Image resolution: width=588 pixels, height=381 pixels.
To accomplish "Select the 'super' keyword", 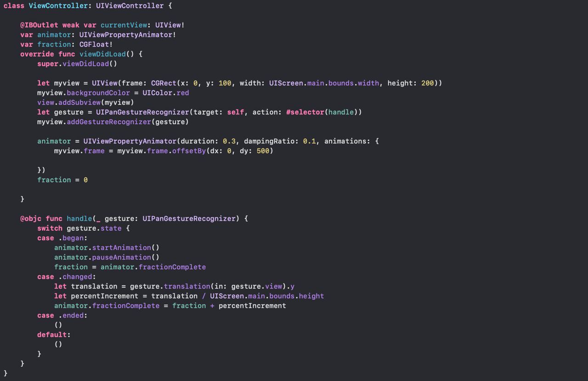I will click(48, 64).
